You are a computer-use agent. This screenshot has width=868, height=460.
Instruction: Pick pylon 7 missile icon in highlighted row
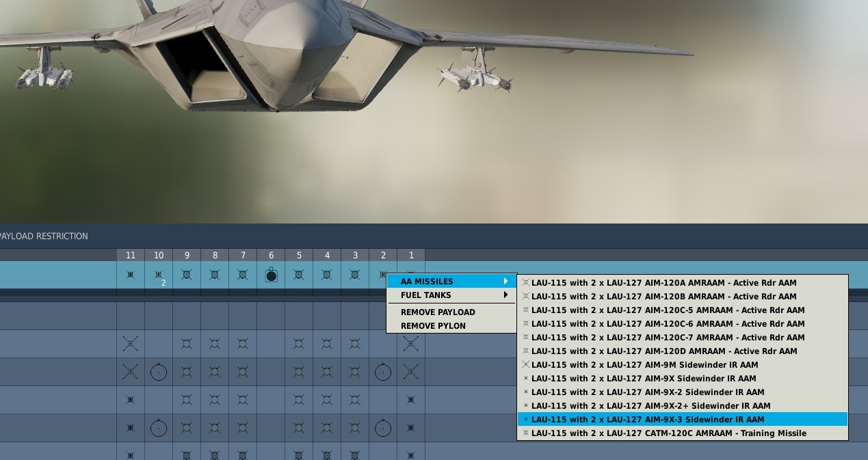243,275
